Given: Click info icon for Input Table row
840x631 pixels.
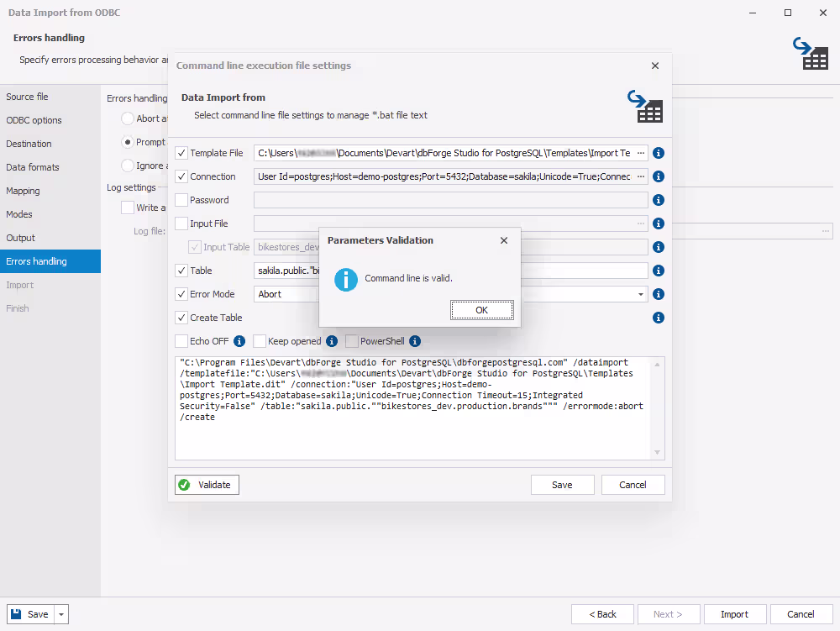Looking at the screenshot, I should (659, 248).
